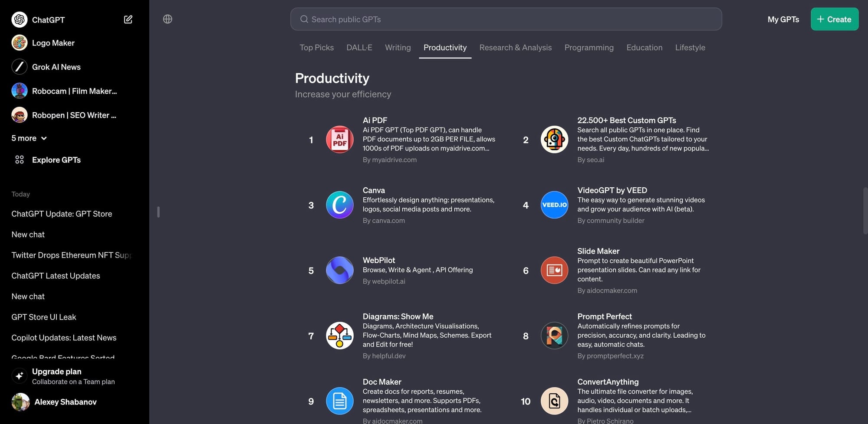Click Alexey Shabanov's profile avatar
Screen dimensions: 868x424
point(20,402)
